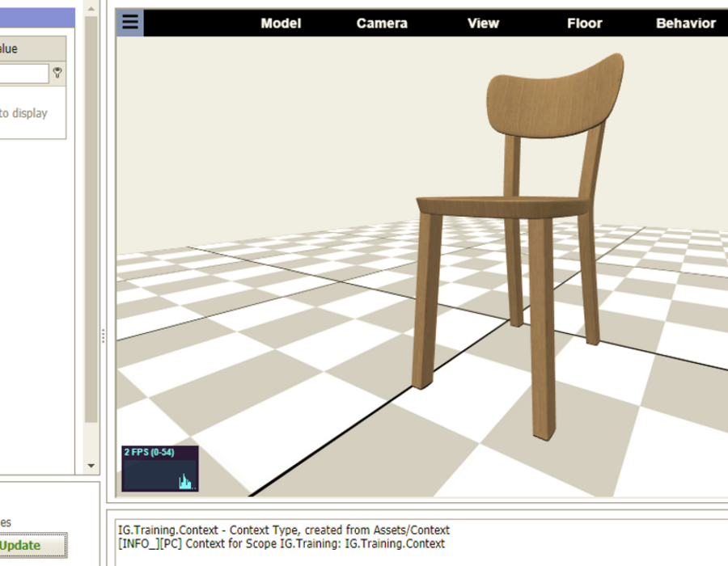Click the column header ending in 'lue'

(x=32, y=49)
